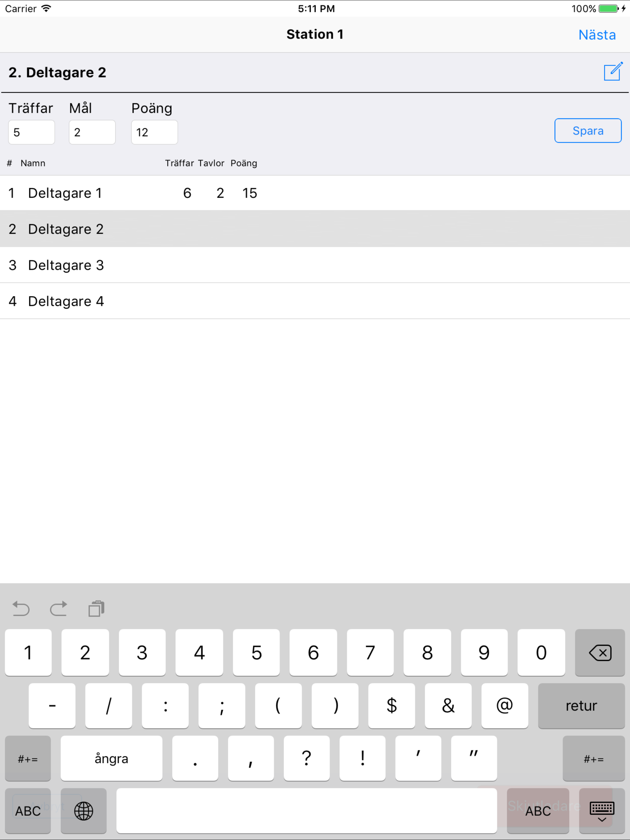
Task: Tap the hyphen key
Action: pyautogui.click(x=52, y=706)
